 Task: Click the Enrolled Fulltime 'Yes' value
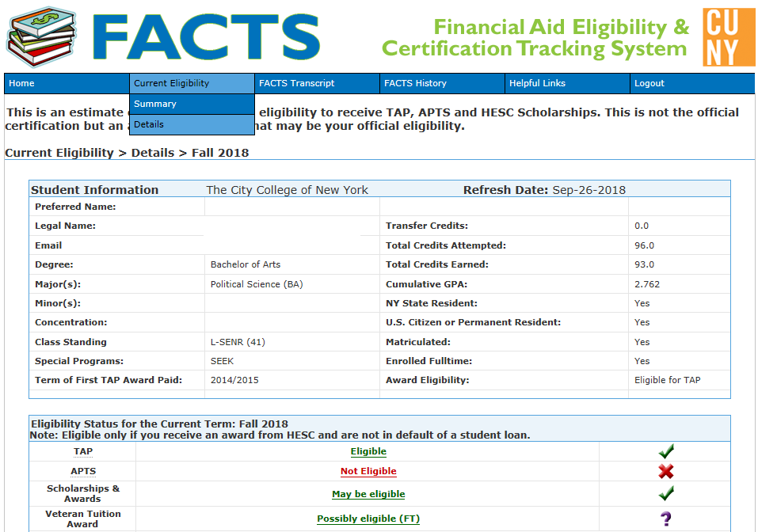click(x=642, y=361)
